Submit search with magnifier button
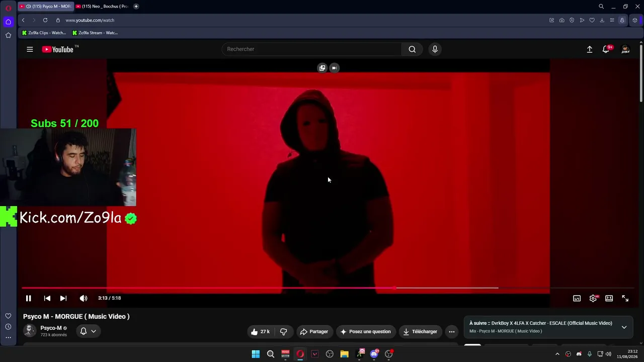Screen dimensions: 644x362 coord(412,49)
